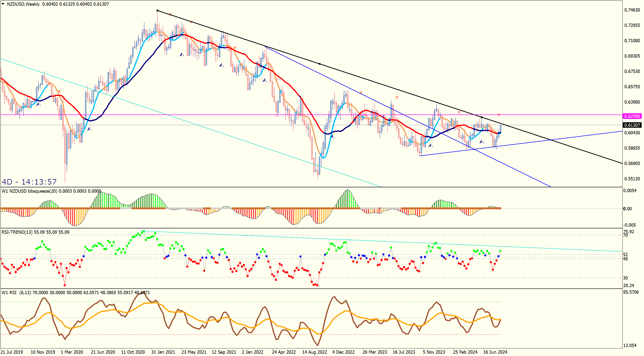Select the cyan RSI trendline's leftmost anchor square
Viewport: 644px width, 356px height.
(142, 231)
